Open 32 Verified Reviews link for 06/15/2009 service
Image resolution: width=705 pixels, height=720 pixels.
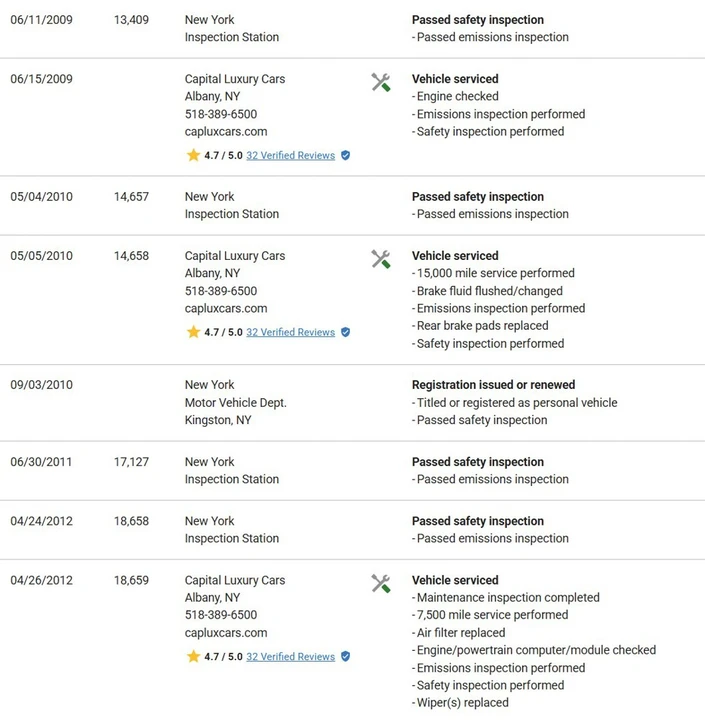[x=290, y=156]
